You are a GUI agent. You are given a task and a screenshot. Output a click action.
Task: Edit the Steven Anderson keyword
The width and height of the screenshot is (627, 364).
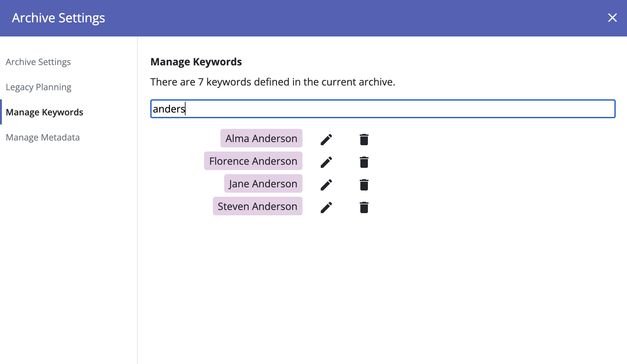pos(326,207)
